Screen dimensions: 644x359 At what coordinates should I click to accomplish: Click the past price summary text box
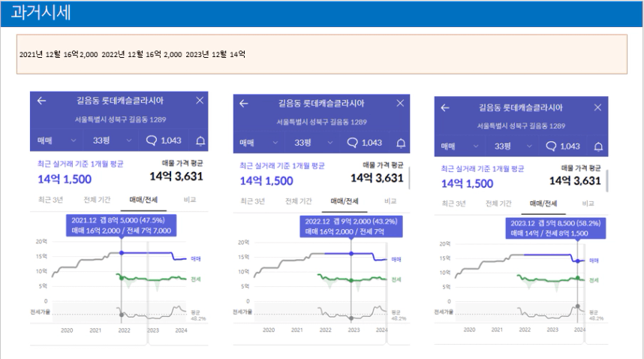coord(322,54)
